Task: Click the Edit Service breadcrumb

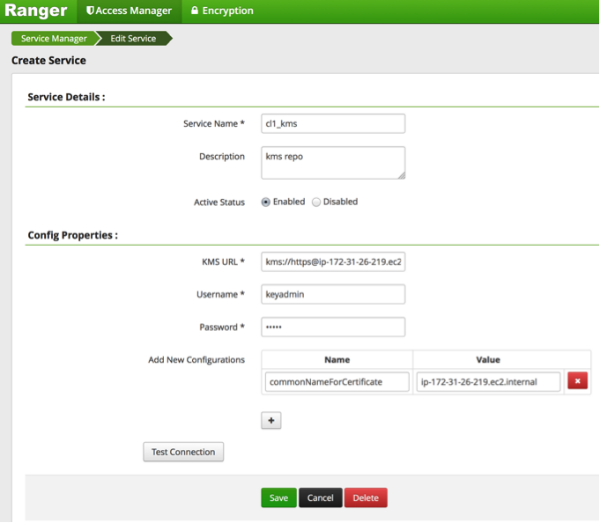Action: pos(132,39)
